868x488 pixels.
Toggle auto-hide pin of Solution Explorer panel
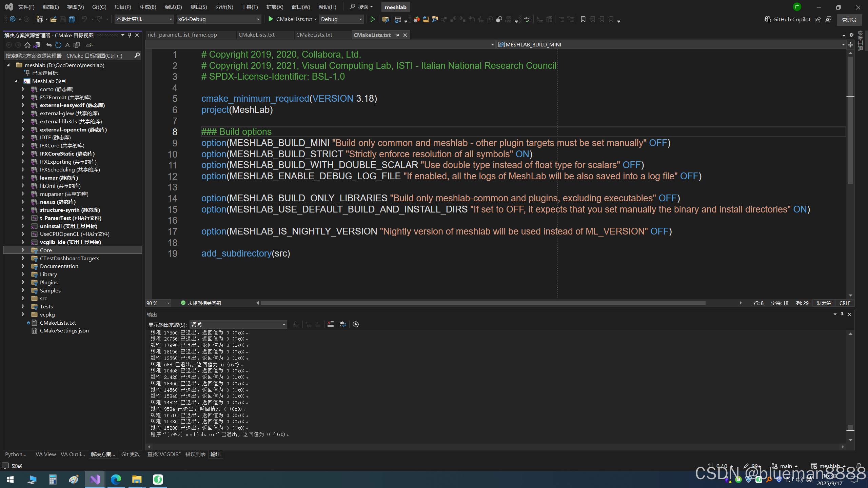coord(130,35)
